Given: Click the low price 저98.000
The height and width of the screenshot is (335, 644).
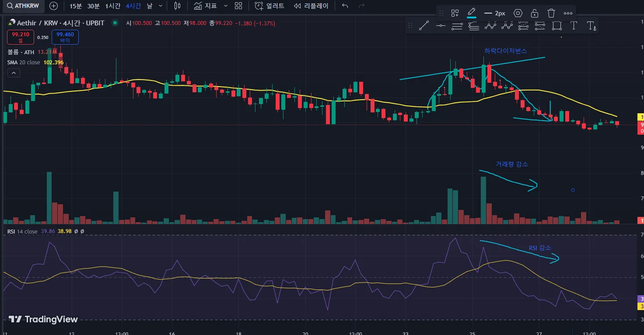Looking at the screenshot, I should tap(194, 23).
